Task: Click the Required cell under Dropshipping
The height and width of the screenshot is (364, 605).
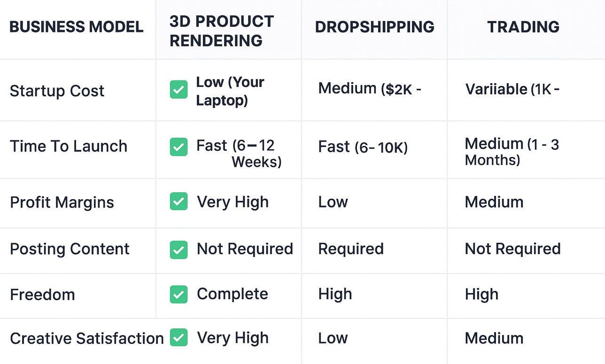Action: 351,249
